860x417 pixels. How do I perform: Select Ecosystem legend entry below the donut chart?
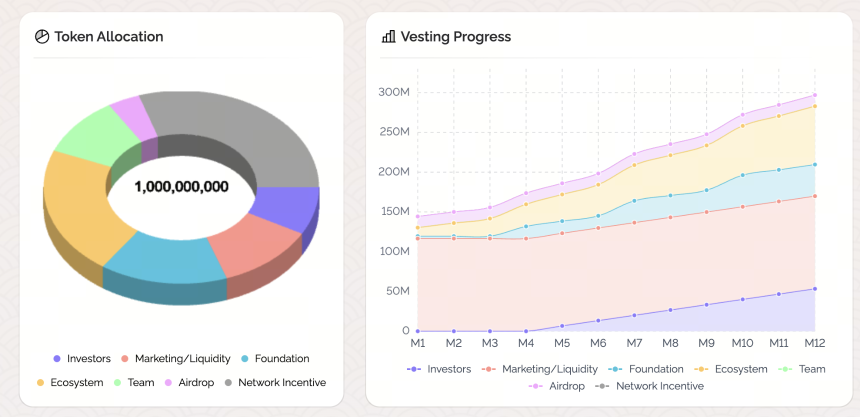(70, 382)
